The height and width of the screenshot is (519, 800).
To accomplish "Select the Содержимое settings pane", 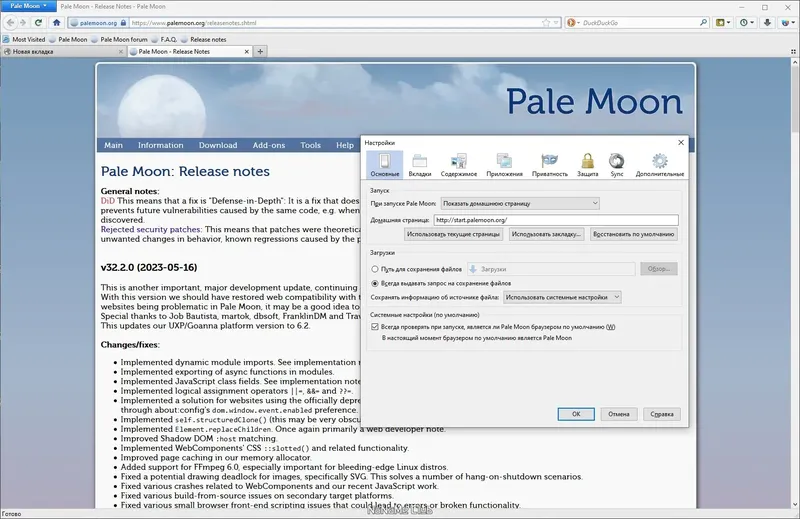I will 459,165.
